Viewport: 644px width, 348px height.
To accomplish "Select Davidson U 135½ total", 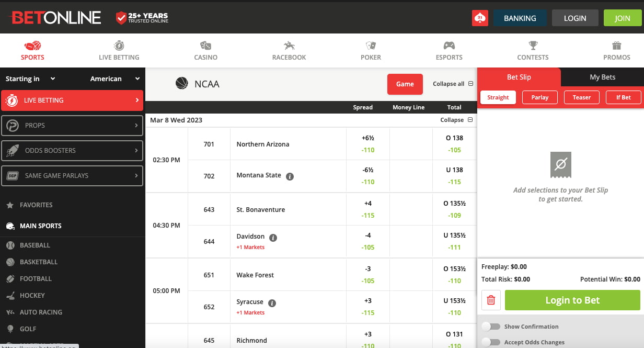I will (x=454, y=241).
